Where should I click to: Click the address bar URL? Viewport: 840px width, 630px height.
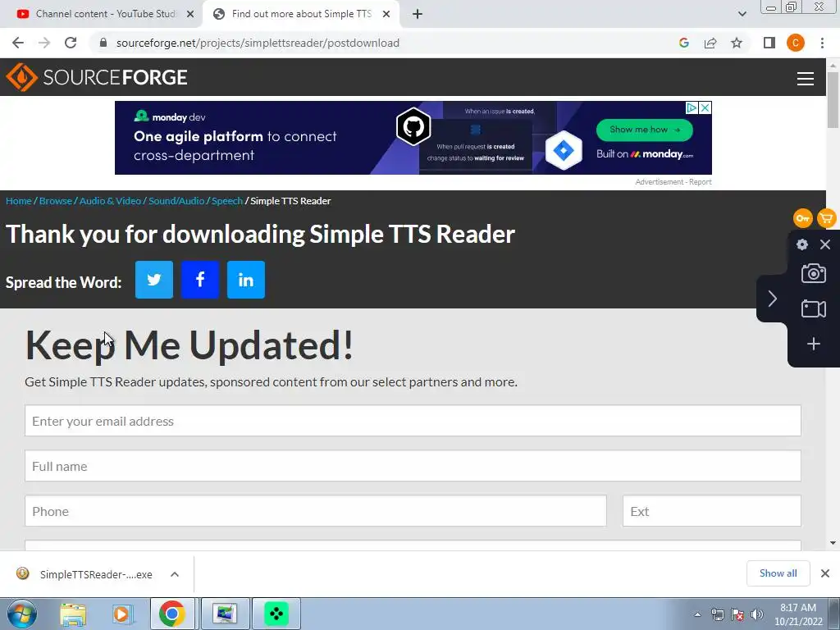point(258,43)
